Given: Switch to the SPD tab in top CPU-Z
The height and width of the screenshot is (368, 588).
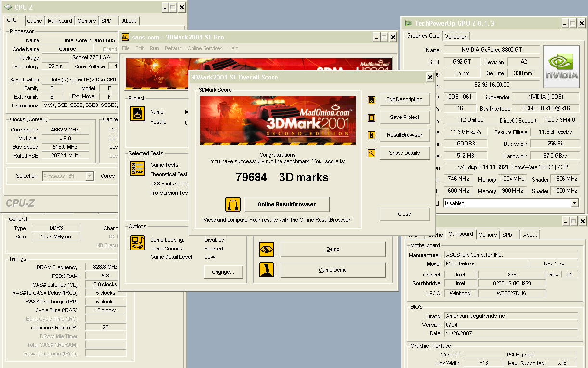Looking at the screenshot, I should click(107, 21).
